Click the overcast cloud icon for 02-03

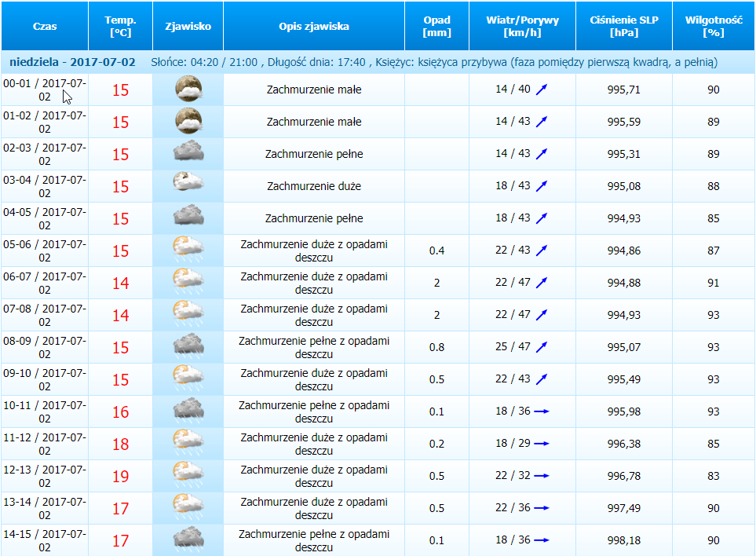(188, 154)
